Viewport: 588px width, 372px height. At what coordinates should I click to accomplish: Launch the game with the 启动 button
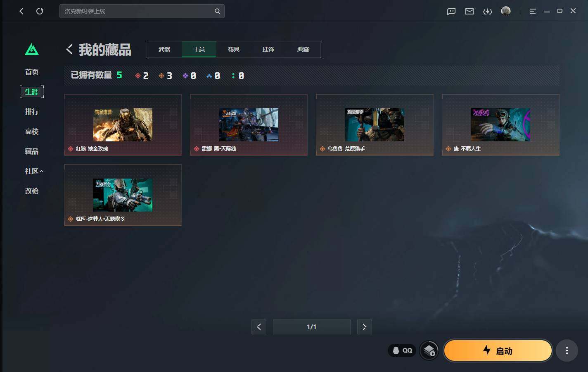[498, 351]
